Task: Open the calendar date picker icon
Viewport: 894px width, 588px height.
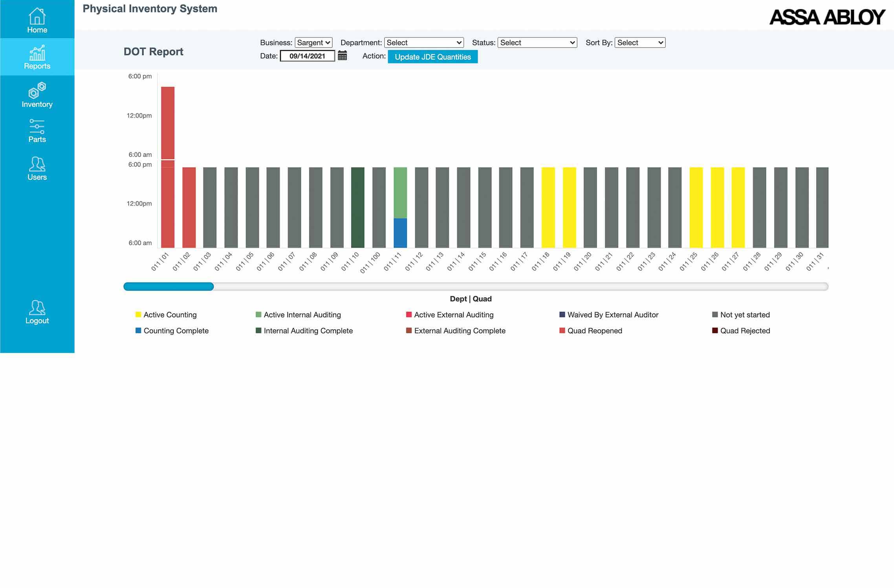Action: tap(342, 56)
